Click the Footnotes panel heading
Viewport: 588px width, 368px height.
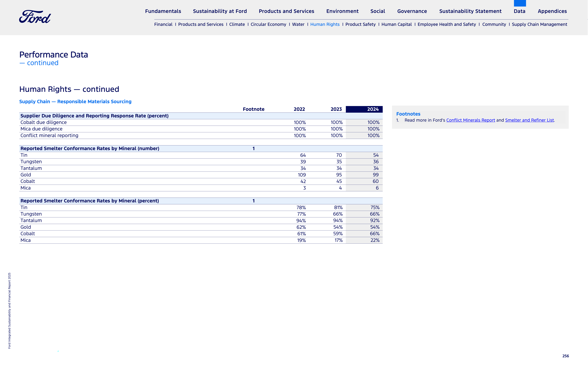click(x=408, y=114)
